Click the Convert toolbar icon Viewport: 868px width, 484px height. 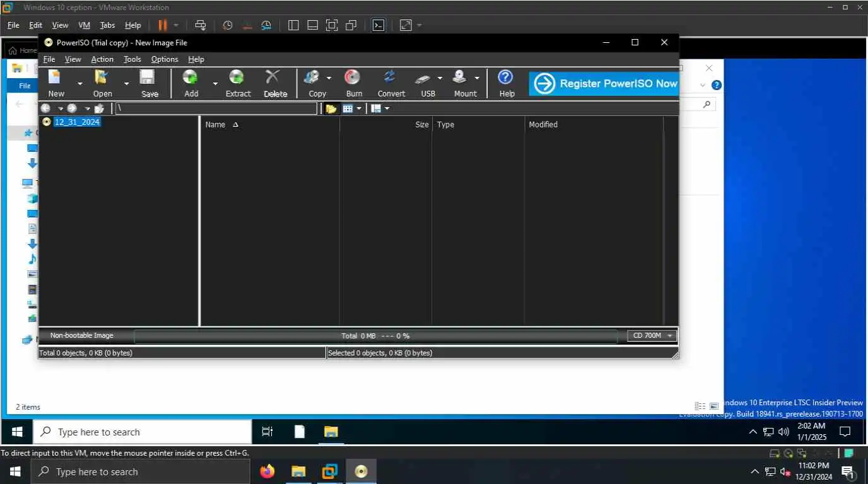point(390,77)
